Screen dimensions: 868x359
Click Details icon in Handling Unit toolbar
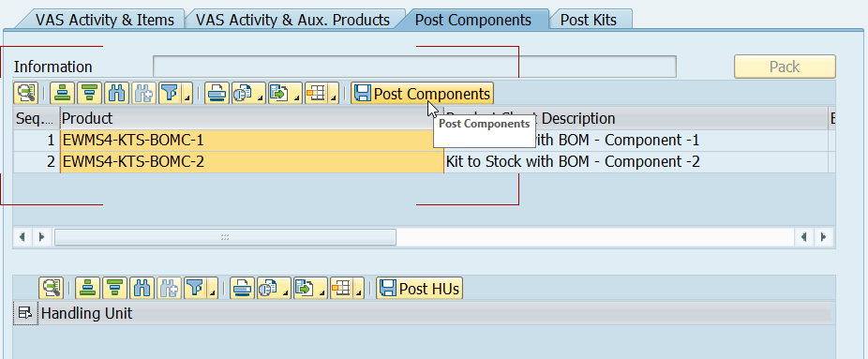[51, 288]
